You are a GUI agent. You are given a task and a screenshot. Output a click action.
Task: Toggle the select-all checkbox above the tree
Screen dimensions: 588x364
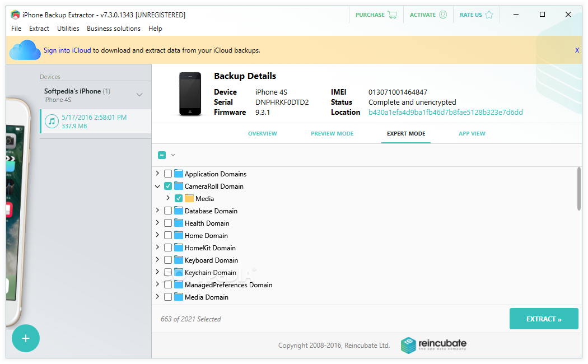(162, 155)
